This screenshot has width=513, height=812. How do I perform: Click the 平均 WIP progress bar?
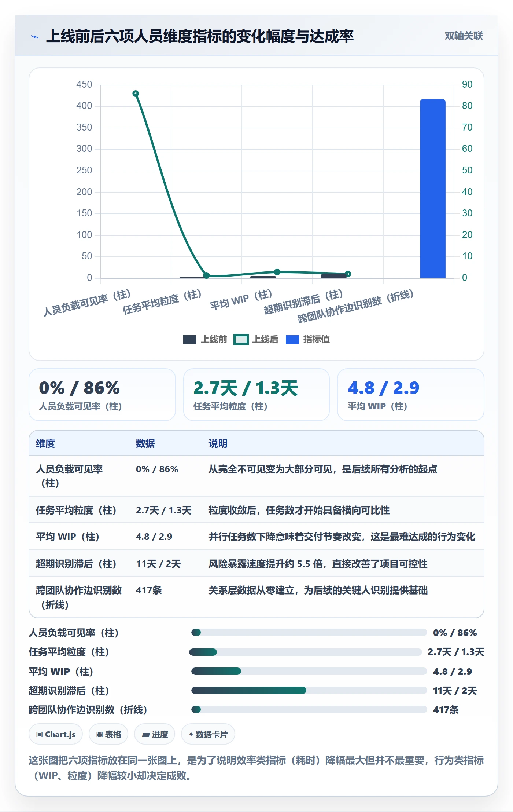click(309, 671)
